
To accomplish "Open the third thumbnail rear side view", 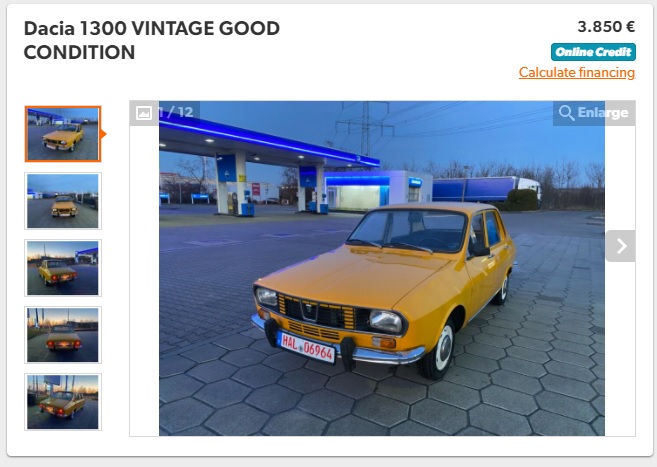I will click(63, 268).
